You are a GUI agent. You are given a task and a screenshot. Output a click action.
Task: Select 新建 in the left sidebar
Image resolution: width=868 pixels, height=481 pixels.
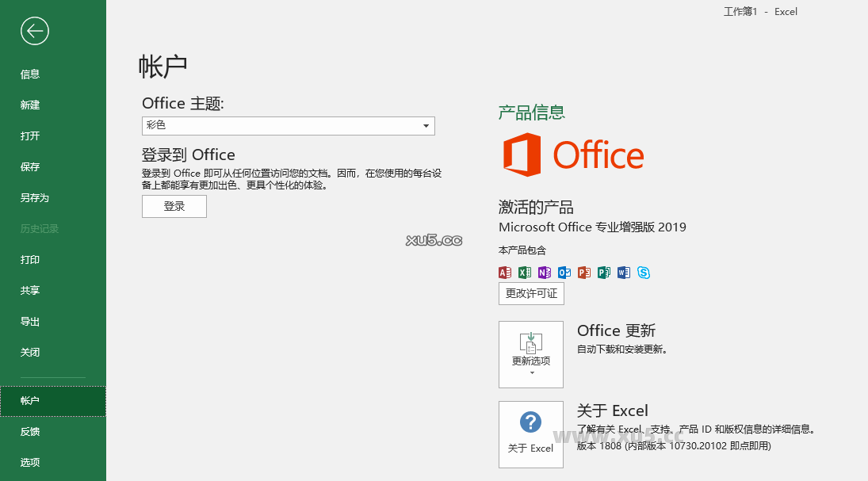29,105
